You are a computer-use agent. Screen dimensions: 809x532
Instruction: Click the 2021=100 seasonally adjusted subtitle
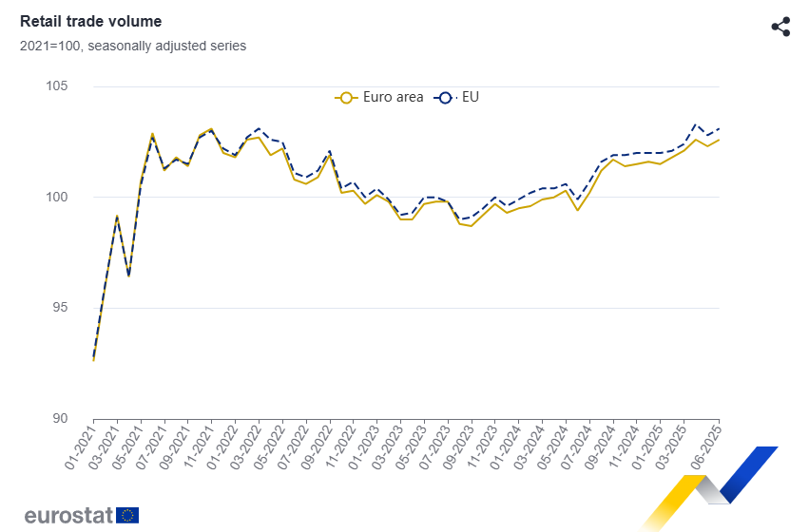(133, 46)
